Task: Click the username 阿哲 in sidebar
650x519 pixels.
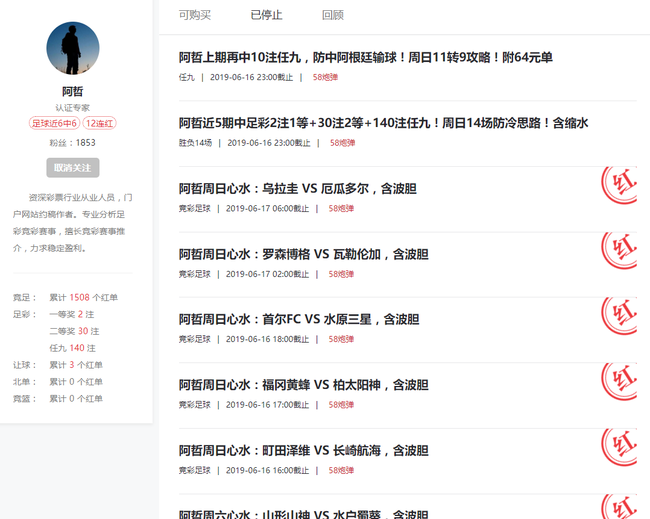Action: 73,91
